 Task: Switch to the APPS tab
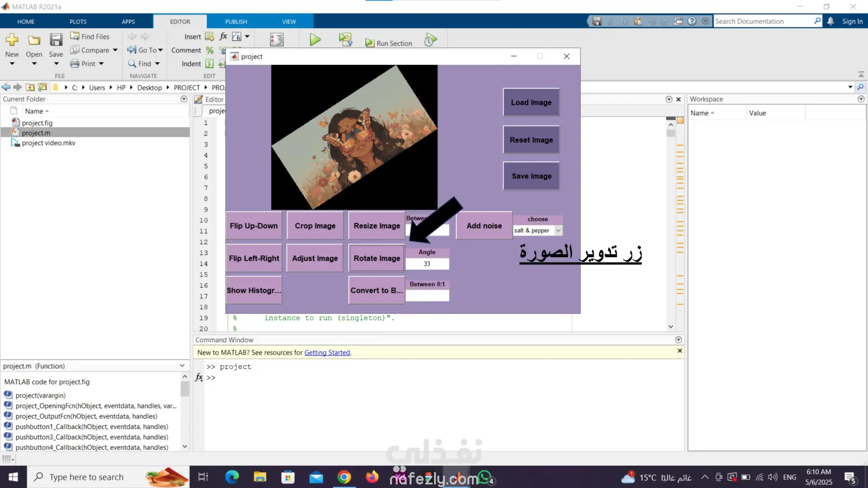tap(128, 21)
